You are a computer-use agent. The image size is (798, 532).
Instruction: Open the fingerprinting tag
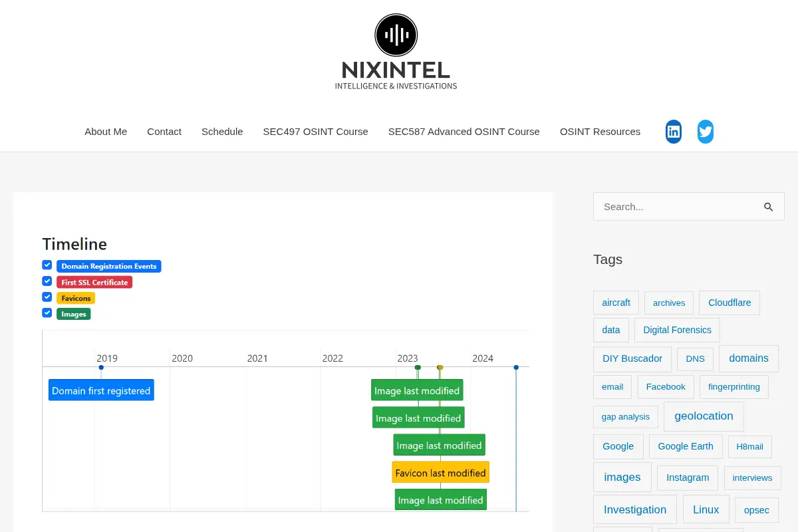click(x=734, y=387)
